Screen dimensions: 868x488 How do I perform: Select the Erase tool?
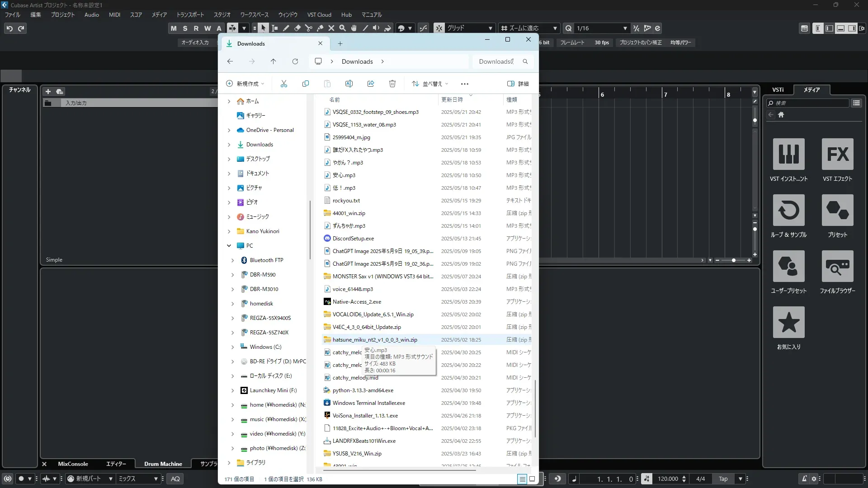click(x=297, y=28)
